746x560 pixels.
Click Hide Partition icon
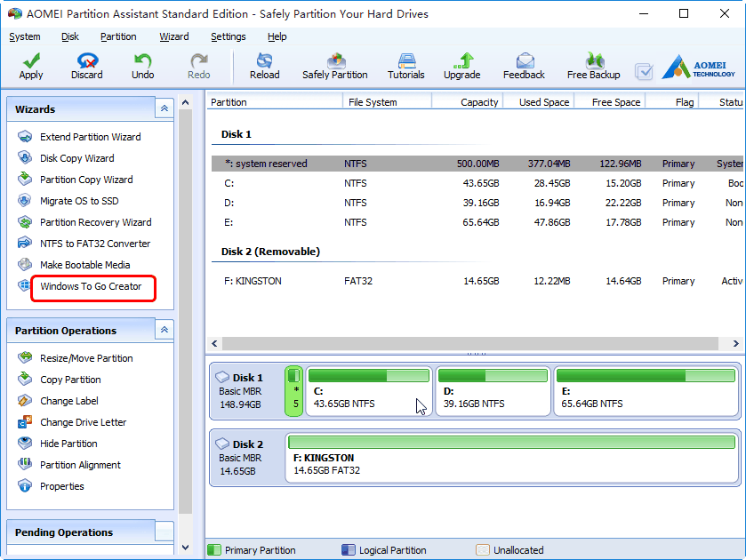pos(25,444)
